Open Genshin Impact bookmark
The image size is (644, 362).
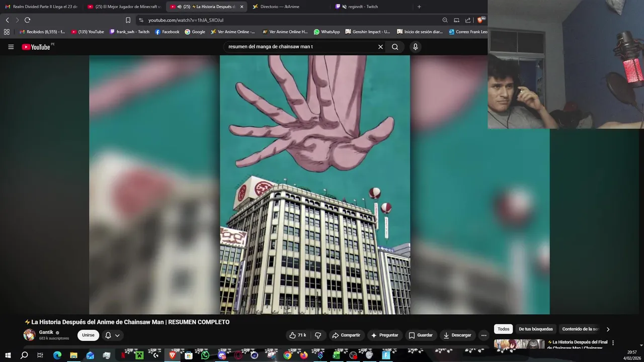point(367,32)
